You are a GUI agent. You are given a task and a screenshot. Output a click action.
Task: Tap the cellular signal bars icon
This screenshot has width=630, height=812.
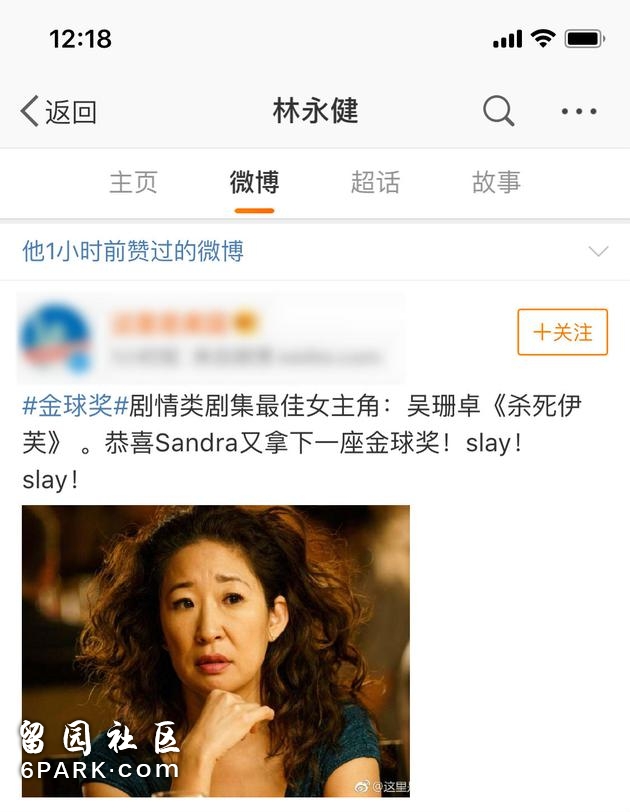pos(508,39)
